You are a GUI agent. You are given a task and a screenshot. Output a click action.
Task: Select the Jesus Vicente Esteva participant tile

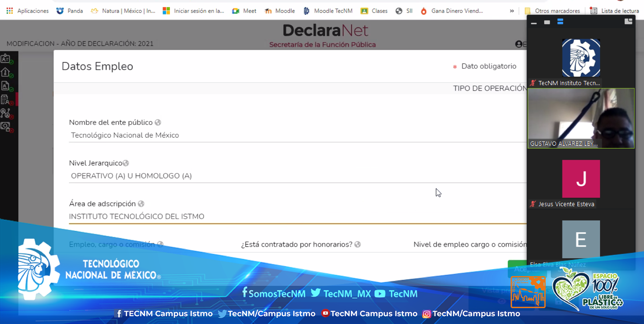click(581, 179)
